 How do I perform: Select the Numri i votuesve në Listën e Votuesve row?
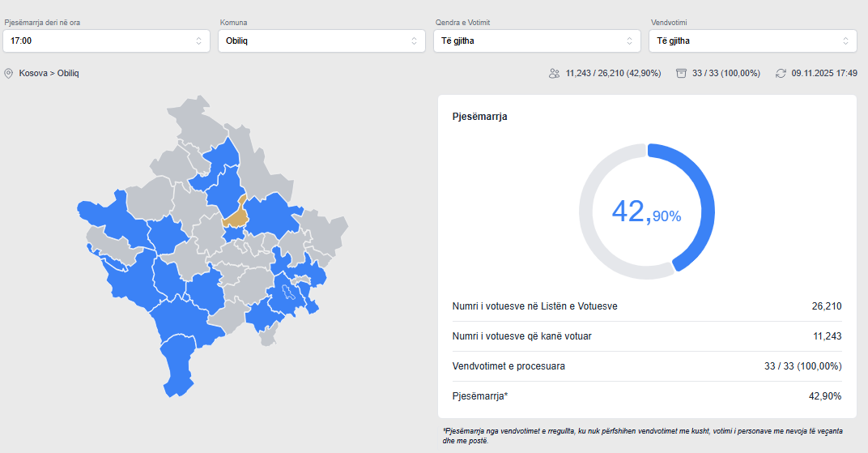646,306
